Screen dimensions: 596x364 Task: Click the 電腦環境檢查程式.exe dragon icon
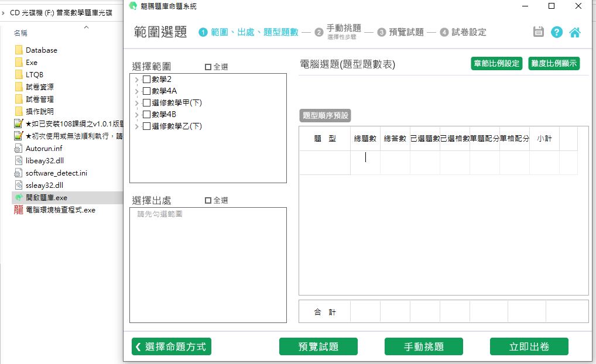tap(19, 210)
